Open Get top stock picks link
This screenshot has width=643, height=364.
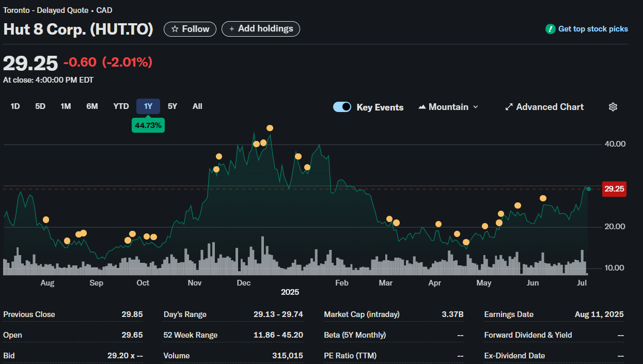coord(593,29)
